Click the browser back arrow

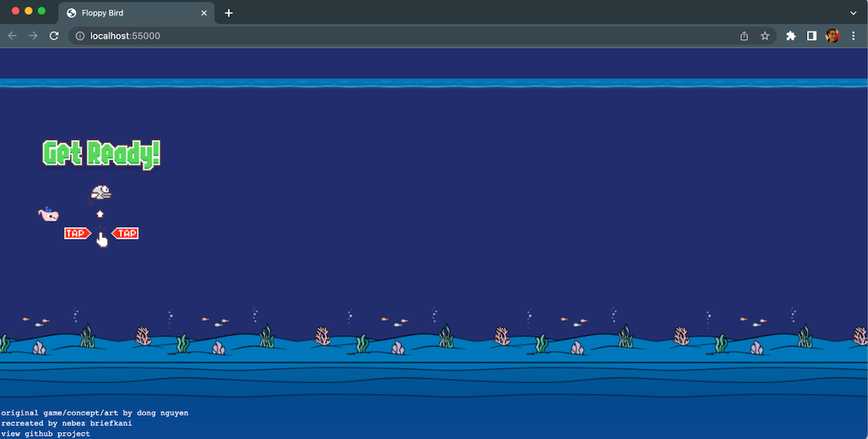(13, 36)
